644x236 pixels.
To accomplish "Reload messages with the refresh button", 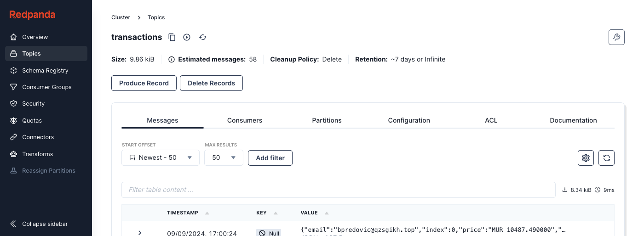I will (606, 158).
